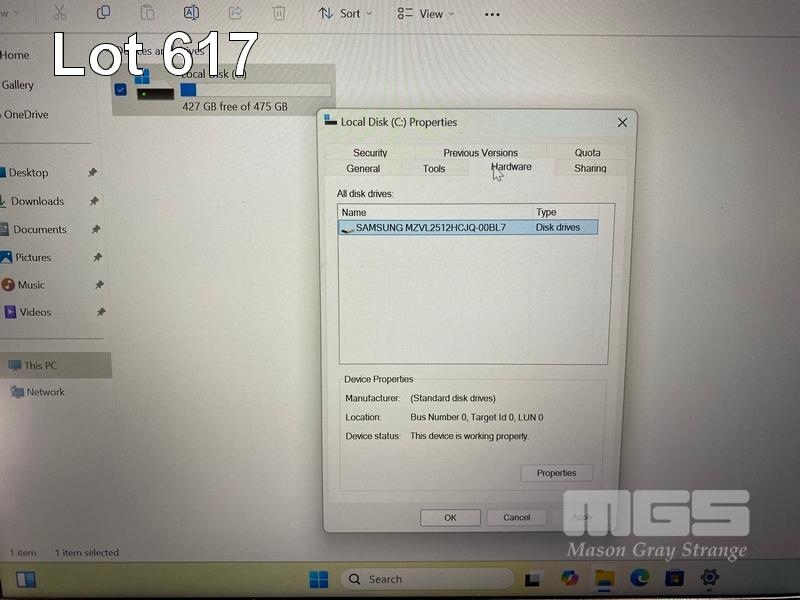
Task: Click the pin icon beside Music
Action: coord(100,285)
